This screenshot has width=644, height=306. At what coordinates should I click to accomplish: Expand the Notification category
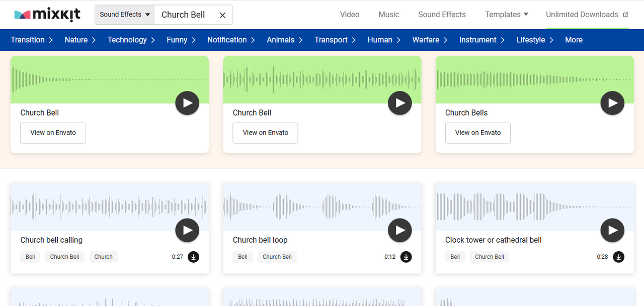(x=231, y=40)
